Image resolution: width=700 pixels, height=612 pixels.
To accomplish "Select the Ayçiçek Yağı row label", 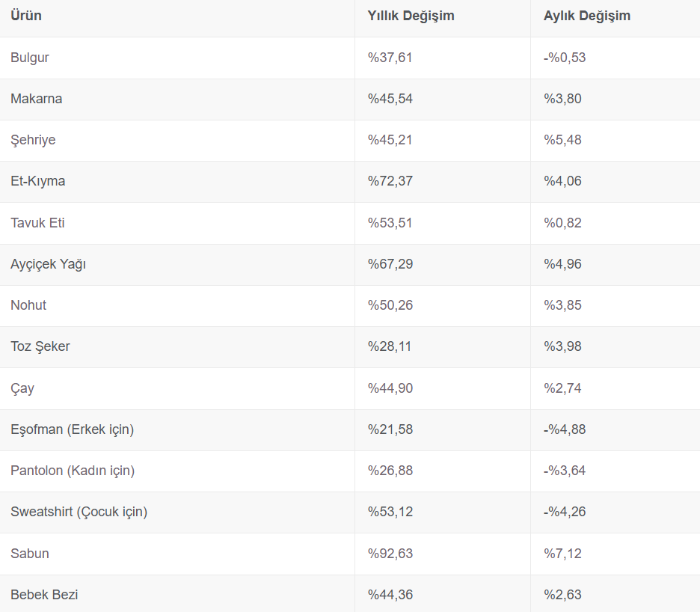I will point(48,264).
